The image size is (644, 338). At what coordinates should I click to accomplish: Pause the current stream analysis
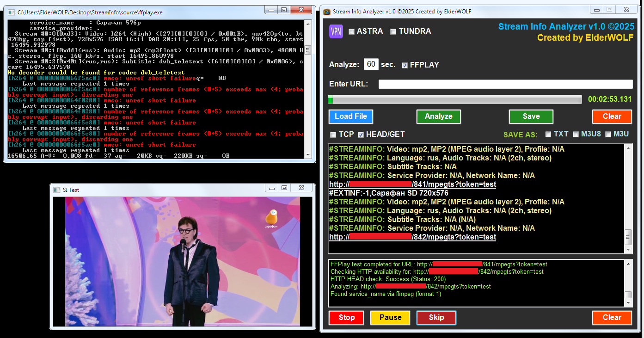pos(390,318)
